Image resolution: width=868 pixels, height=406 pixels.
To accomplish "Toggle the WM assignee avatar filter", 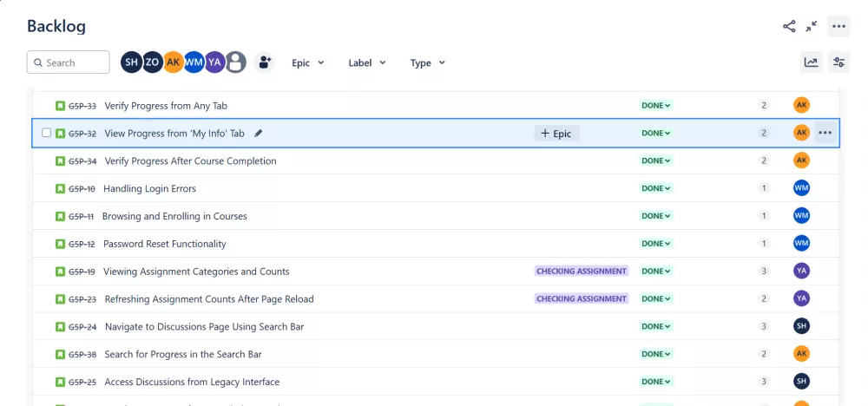I will (x=194, y=62).
